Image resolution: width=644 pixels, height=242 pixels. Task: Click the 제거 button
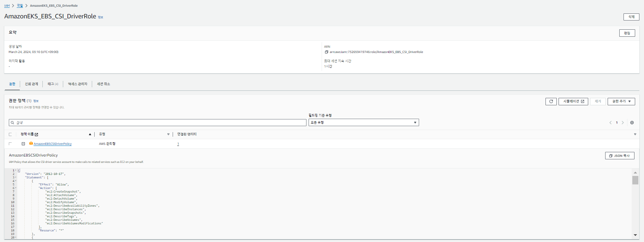[x=598, y=101]
